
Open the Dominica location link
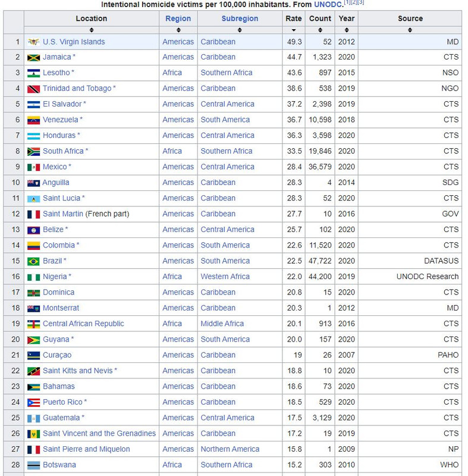coord(58,292)
